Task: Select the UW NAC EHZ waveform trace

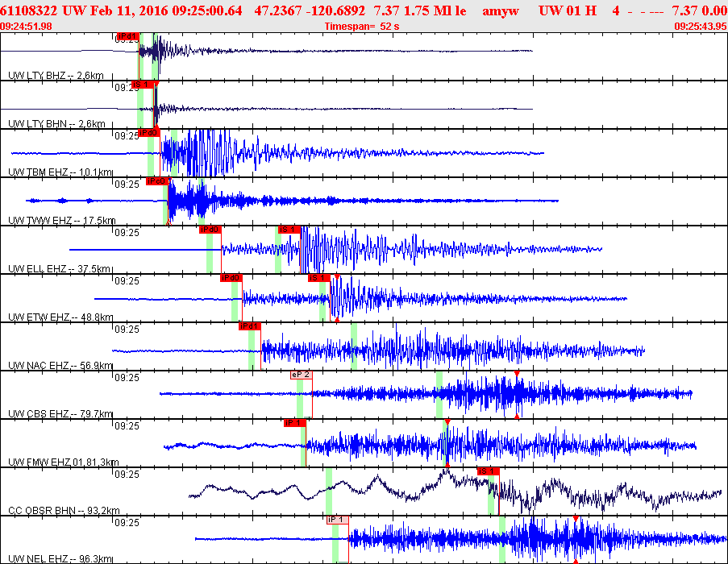Action: [x=378, y=350]
